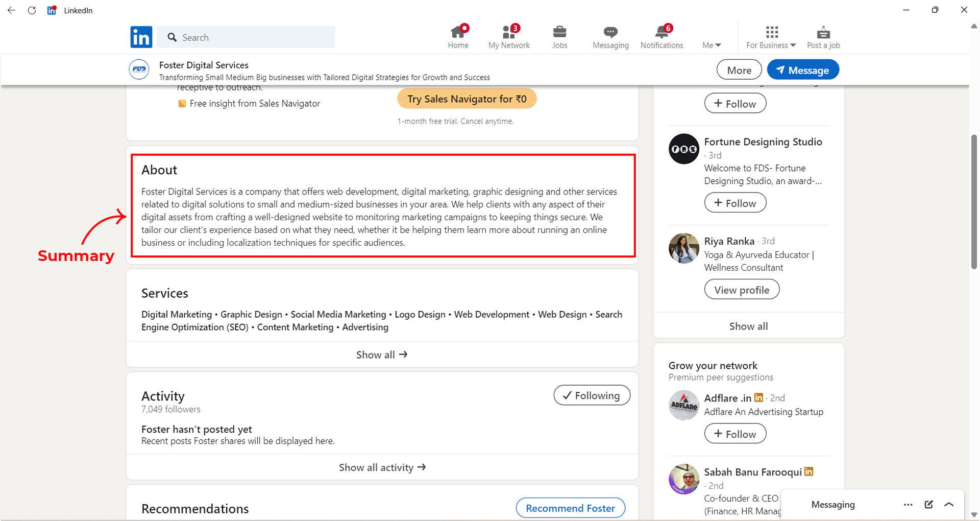980x521 pixels.
Task: Compose new message icon in Messaging bar
Action: pos(928,505)
